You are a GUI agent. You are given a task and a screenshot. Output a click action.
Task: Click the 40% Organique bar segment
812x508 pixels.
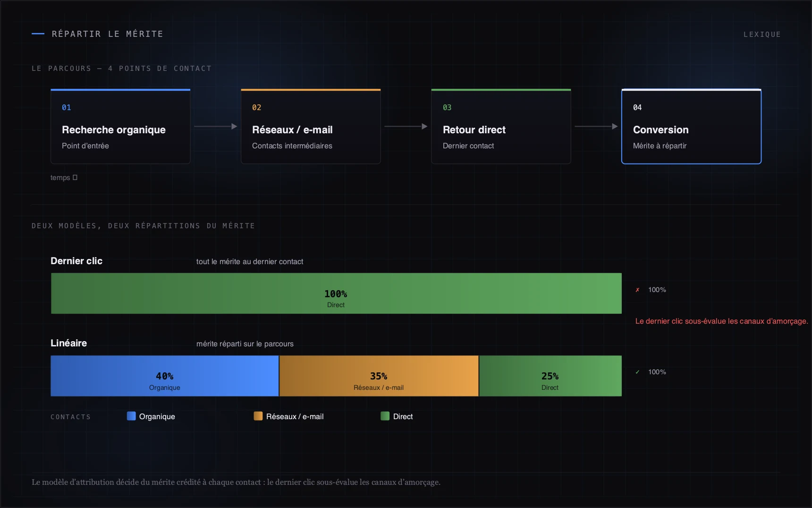coord(165,376)
